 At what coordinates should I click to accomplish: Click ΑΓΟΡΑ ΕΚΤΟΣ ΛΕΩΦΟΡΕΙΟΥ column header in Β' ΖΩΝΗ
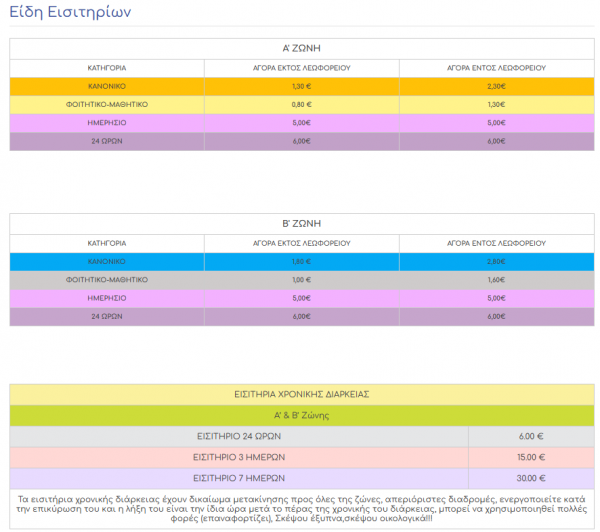click(x=302, y=243)
